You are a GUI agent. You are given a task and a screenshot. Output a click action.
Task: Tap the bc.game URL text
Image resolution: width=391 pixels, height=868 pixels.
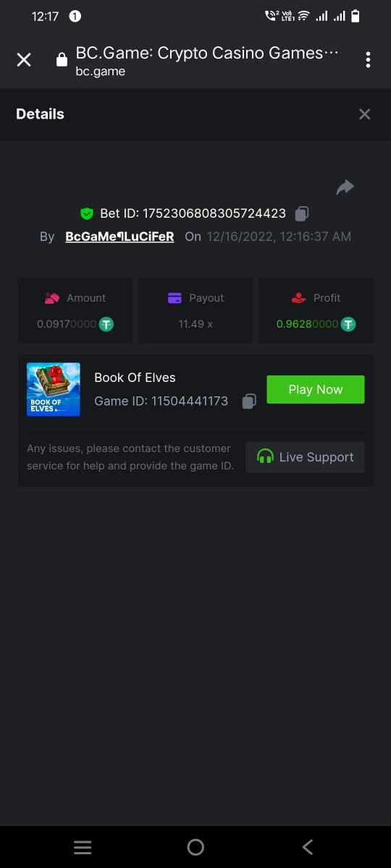point(101,72)
